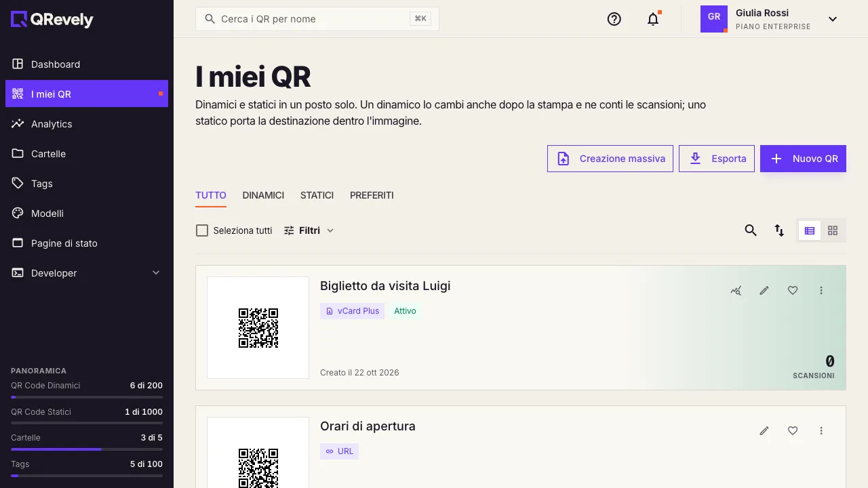Open Pagine di stato in the sidebar

coord(87,243)
